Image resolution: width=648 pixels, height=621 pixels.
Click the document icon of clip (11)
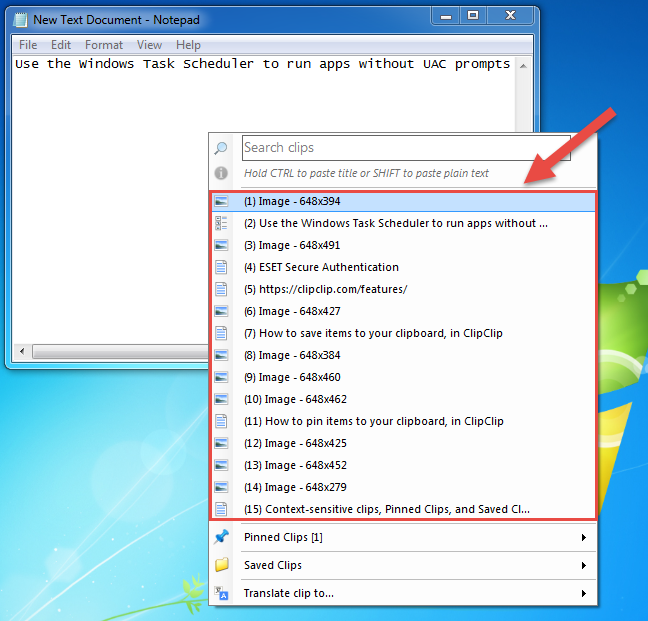tap(221, 421)
